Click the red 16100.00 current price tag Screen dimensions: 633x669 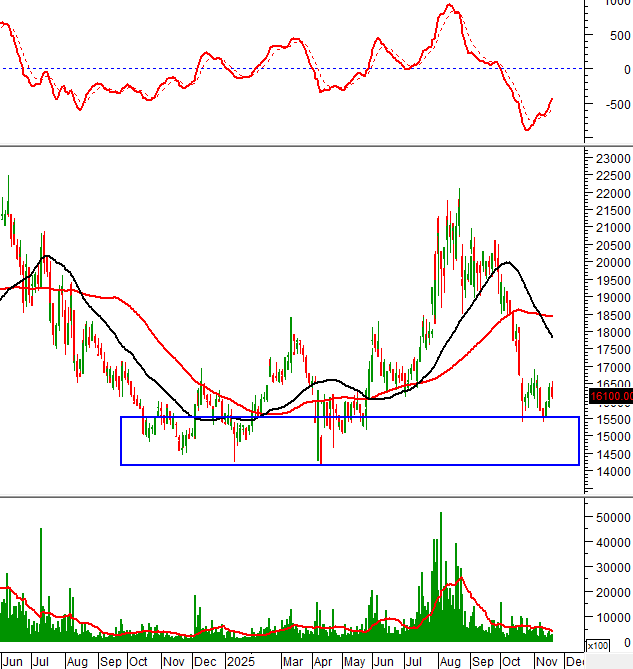[x=609, y=398]
